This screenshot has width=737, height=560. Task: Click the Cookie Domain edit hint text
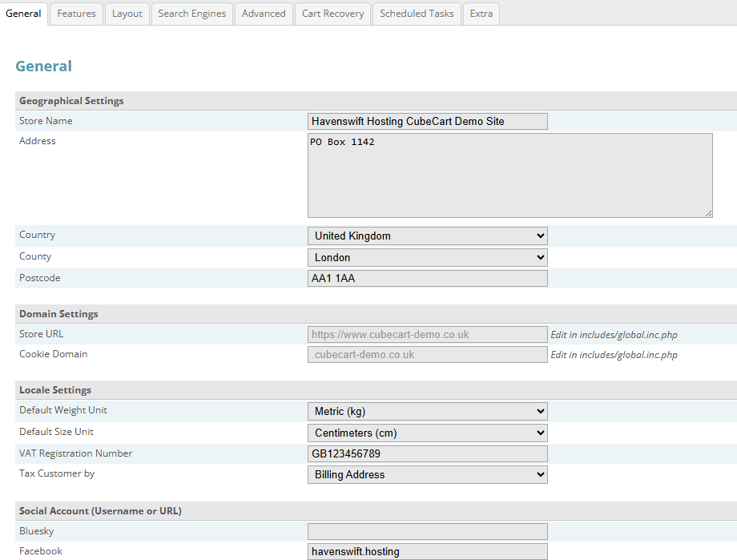tap(614, 355)
